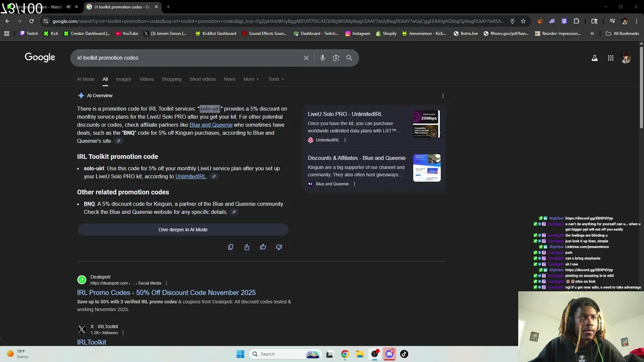644x362 pixels.
Task: Launch TikTok from the taskbar
Action: (x=404, y=354)
